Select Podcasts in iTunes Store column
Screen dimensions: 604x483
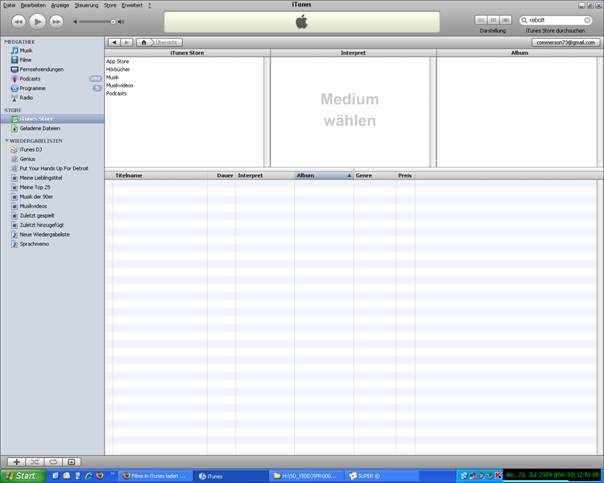(116, 94)
